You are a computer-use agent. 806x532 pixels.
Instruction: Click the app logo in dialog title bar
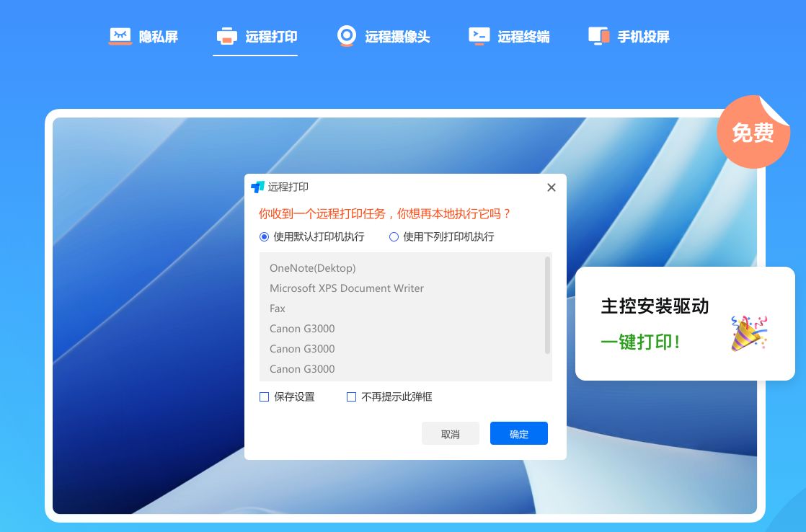click(257, 187)
